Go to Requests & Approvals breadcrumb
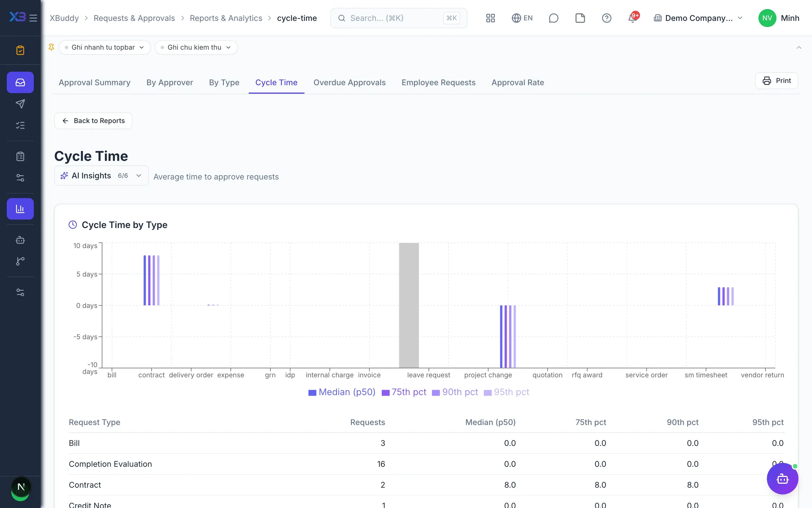812x508 pixels. [134, 18]
